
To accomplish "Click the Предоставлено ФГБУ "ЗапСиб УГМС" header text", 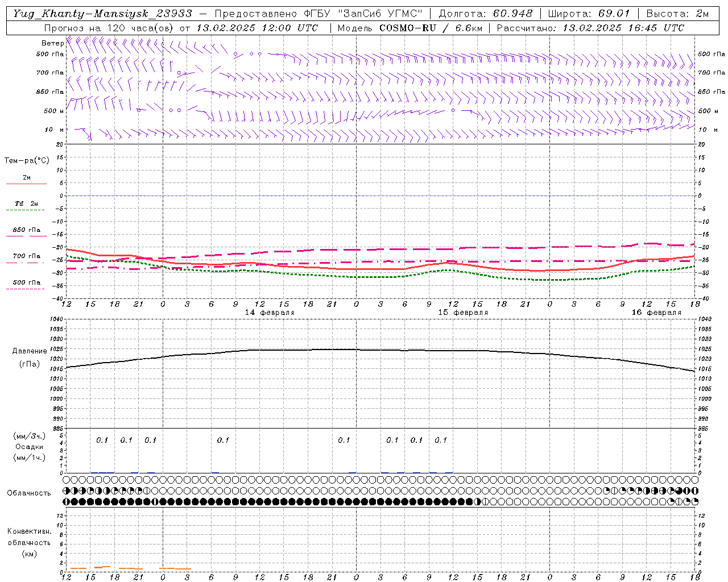I will pos(319,14).
